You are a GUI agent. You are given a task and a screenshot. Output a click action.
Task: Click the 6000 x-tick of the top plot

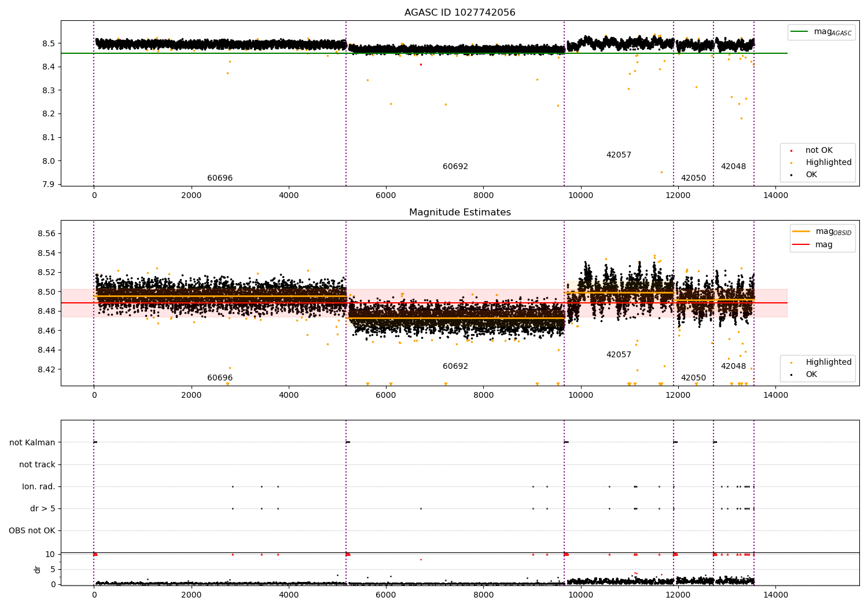(x=386, y=195)
